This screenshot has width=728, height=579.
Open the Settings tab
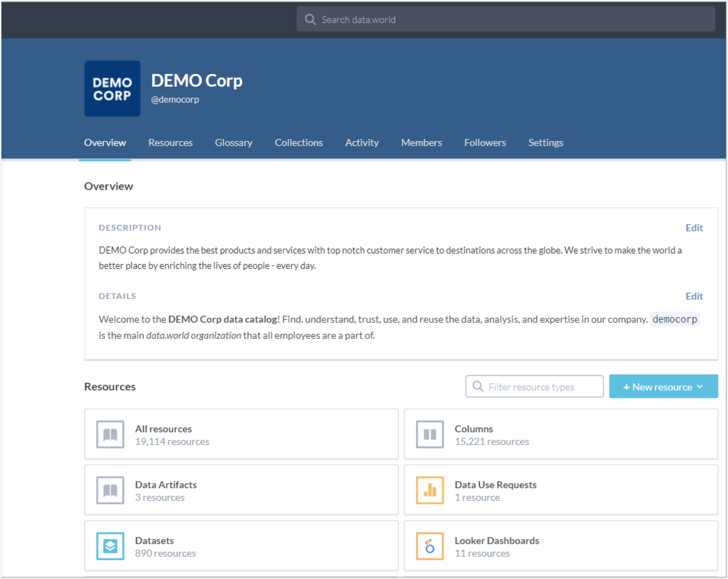point(546,142)
